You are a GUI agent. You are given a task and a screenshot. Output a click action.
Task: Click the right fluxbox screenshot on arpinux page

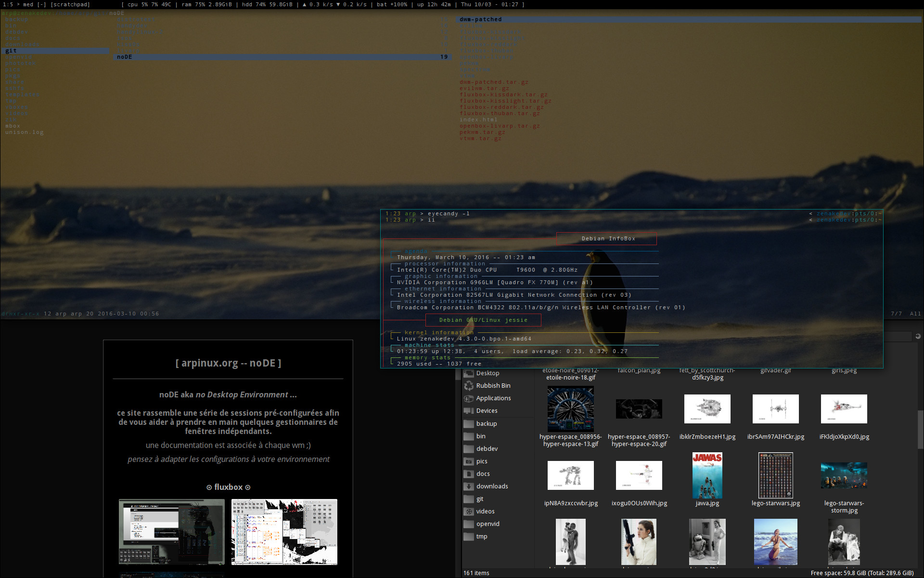(x=284, y=532)
